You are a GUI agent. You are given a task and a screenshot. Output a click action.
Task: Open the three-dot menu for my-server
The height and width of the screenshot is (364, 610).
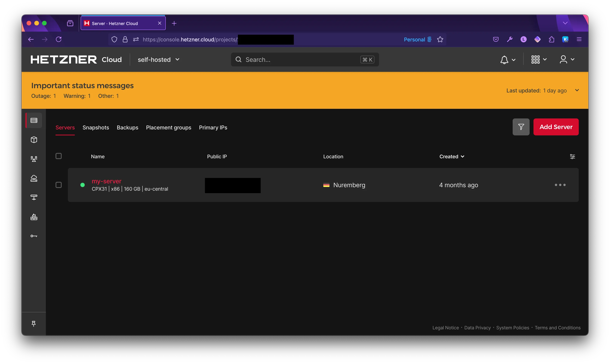[560, 185]
